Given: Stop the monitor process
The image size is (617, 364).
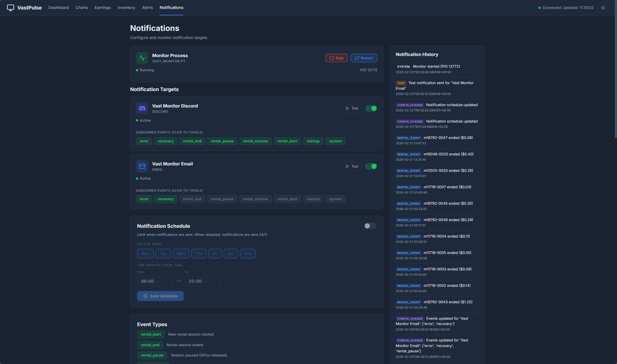Looking at the screenshot, I should 336,58.
